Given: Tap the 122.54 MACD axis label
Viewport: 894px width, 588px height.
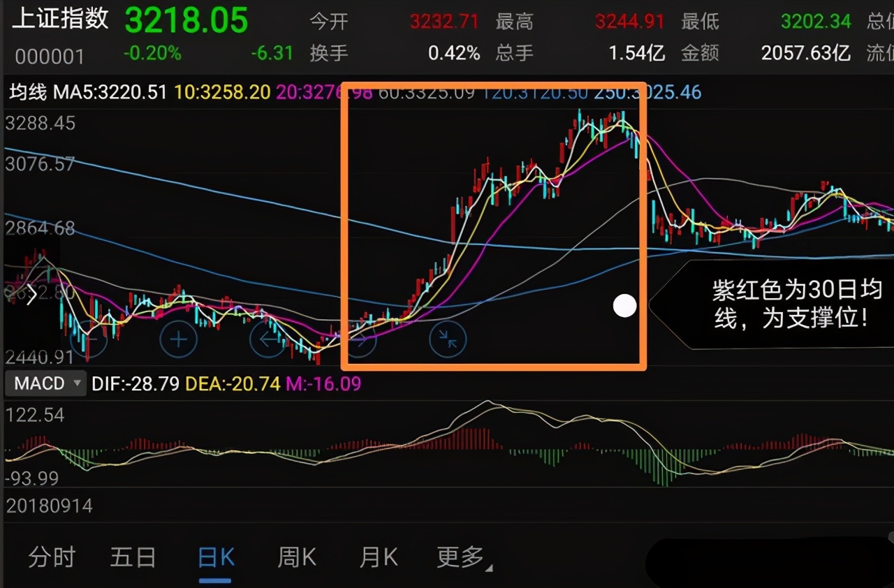Looking at the screenshot, I should [x=35, y=415].
